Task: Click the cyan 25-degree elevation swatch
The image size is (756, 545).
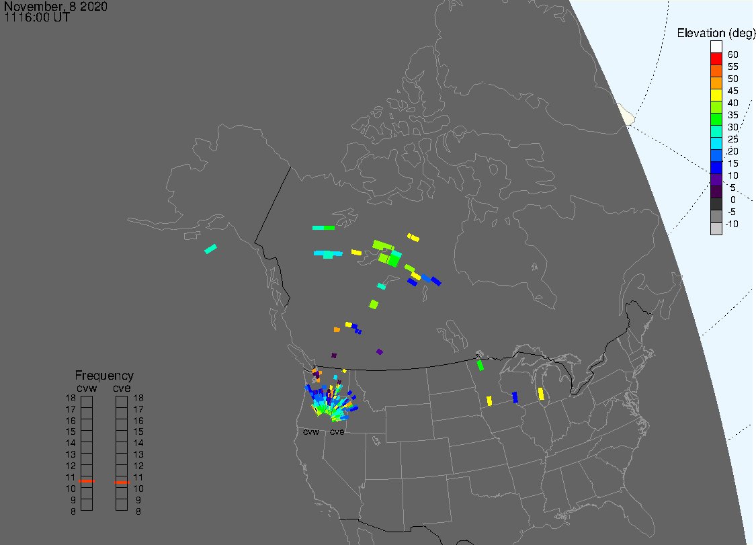Action: click(716, 143)
